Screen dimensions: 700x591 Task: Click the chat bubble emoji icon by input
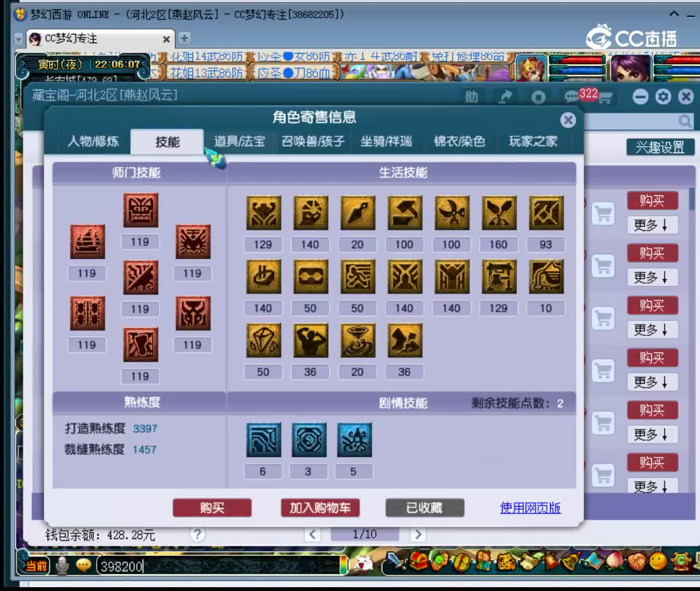click(x=83, y=565)
